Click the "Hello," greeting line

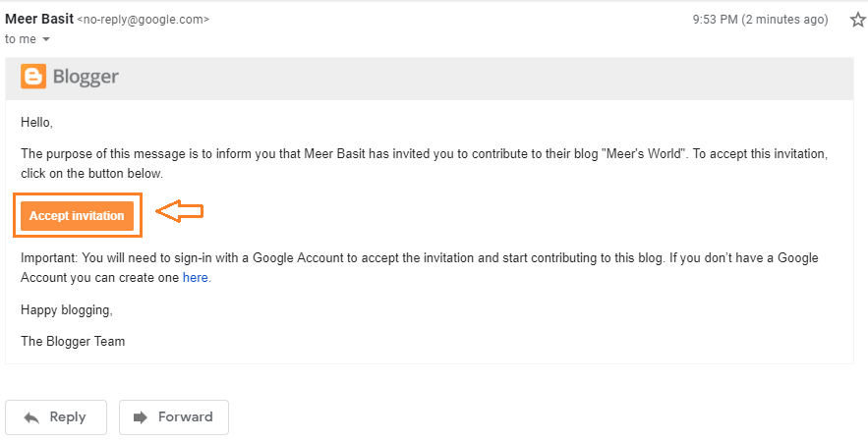(36, 123)
